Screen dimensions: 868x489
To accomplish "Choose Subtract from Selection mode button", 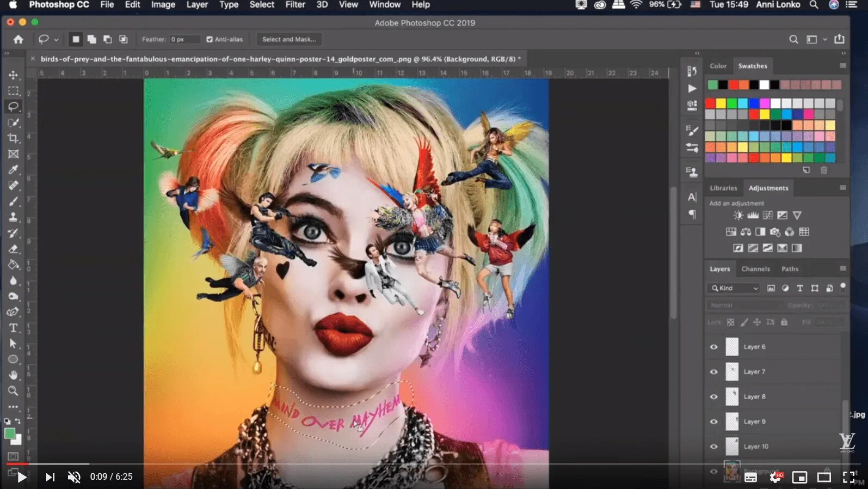I will tap(107, 39).
